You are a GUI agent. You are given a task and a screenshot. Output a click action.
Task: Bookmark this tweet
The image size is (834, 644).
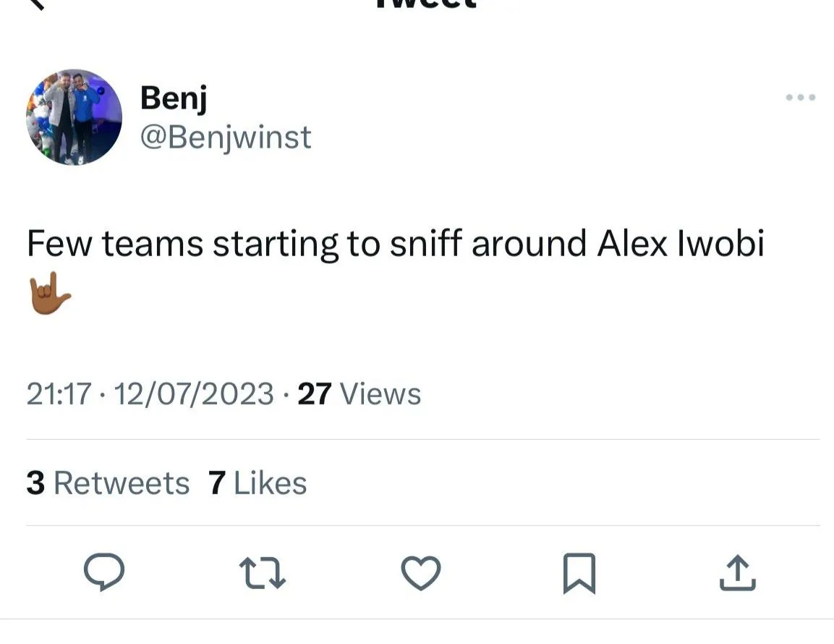pyautogui.click(x=579, y=572)
